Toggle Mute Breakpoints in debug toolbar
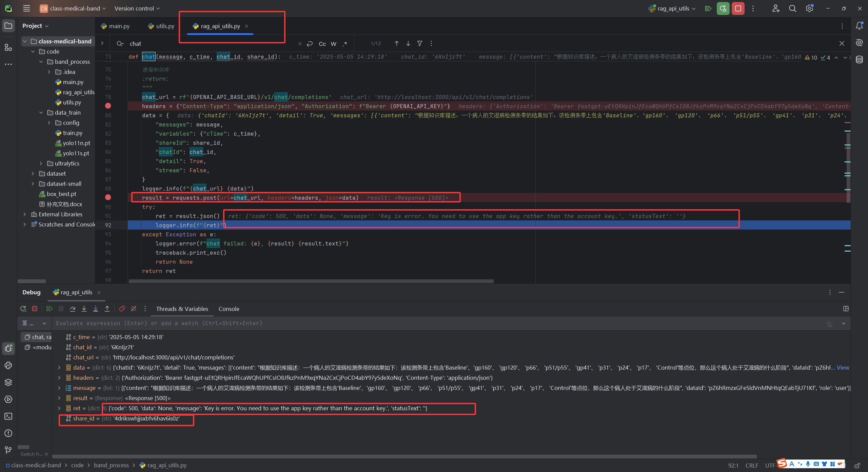 (x=134, y=309)
